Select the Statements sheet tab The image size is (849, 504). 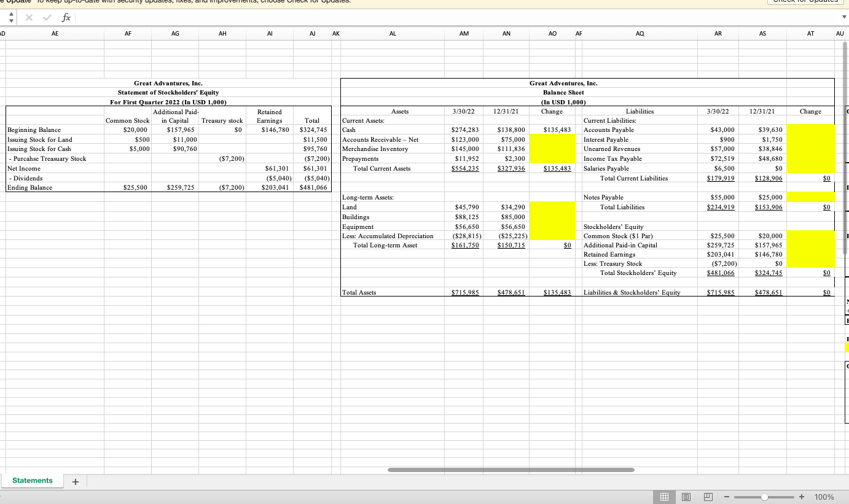click(x=32, y=480)
